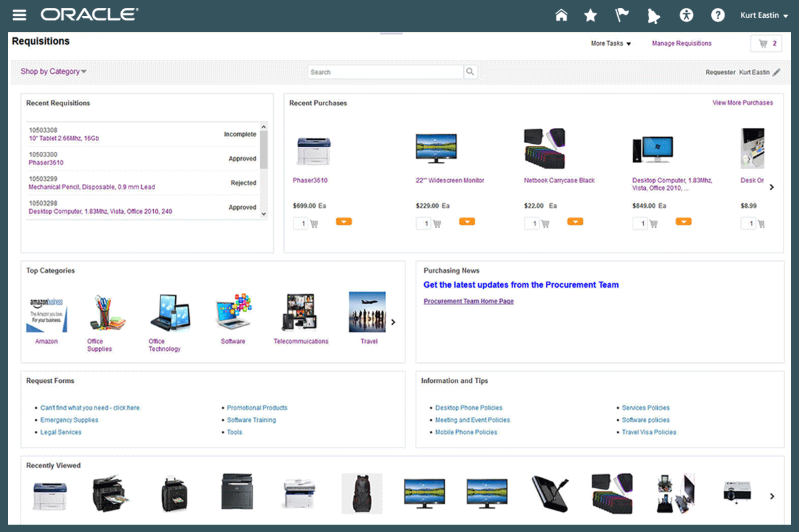Open the Procurement Team Home Page link
Viewport: 799px width, 532px height.
(468, 301)
